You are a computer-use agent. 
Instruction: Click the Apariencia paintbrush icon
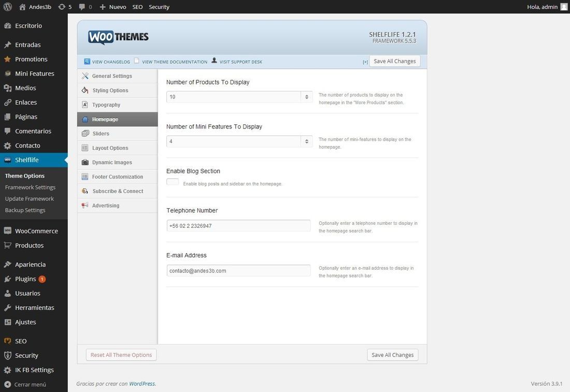[7, 265]
